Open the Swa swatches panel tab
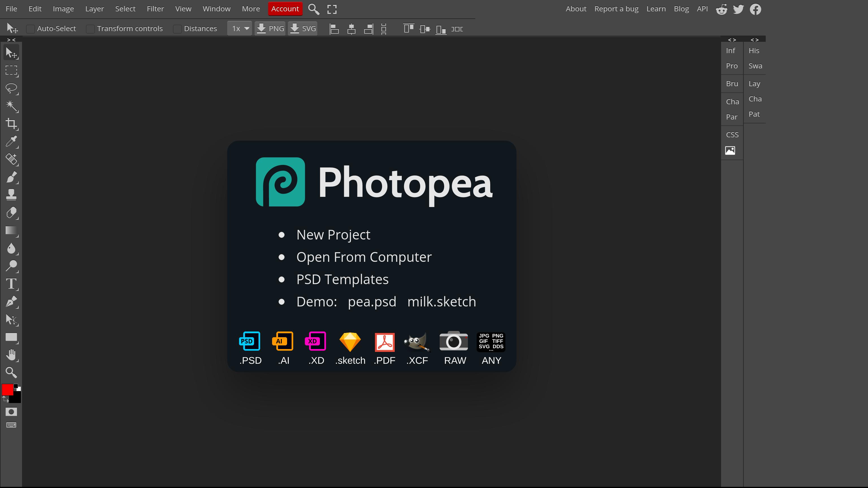The image size is (868, 488). [x=755, y=66]
